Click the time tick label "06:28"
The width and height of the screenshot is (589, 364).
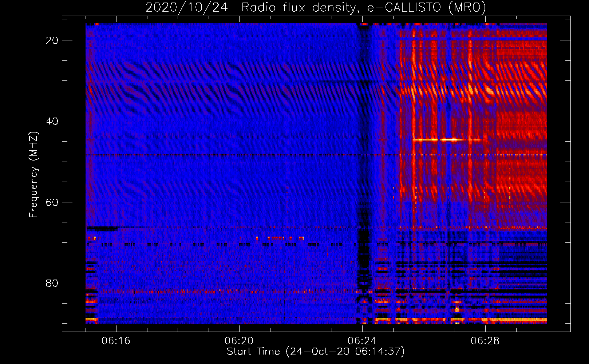point(485,341)
